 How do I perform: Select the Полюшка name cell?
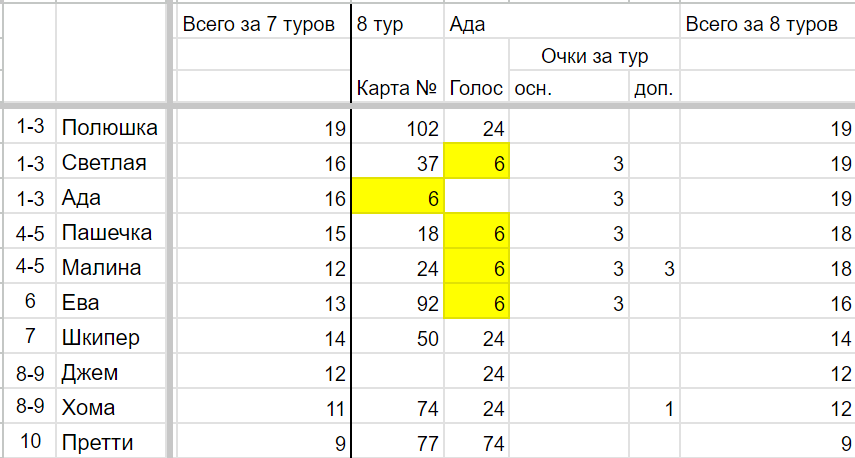click(x=111, y=128)
